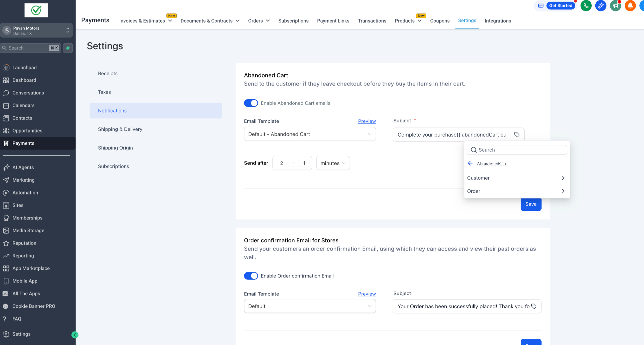Open the Default - Abandoned Cart template dropdown

(310, 134)
